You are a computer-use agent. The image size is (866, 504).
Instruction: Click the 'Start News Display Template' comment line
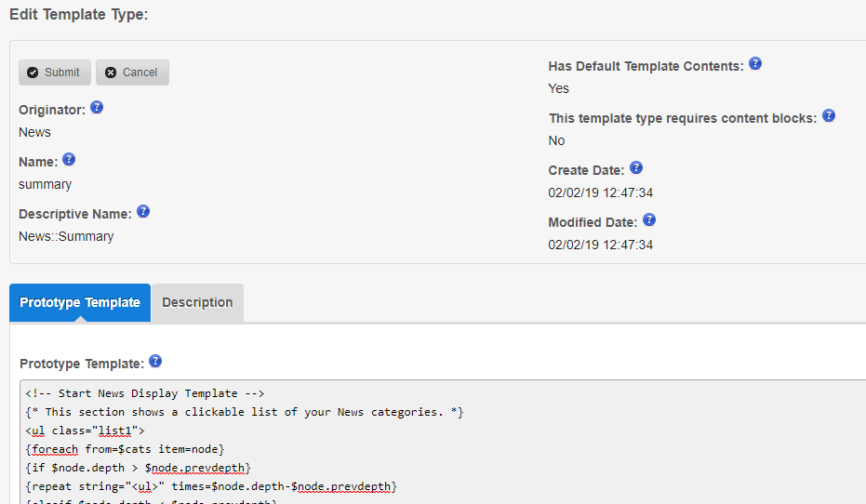pyautogui.click(x=145, y=393)
